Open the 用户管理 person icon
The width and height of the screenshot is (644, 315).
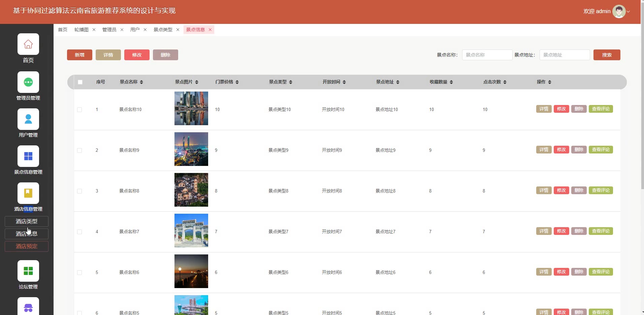click(x=28, y=119)
